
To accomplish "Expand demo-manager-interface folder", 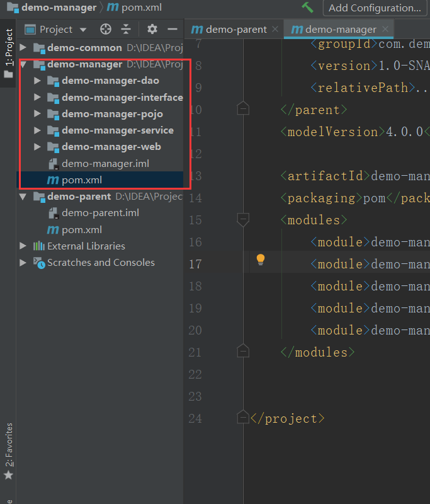I will [x=37, y=97].
